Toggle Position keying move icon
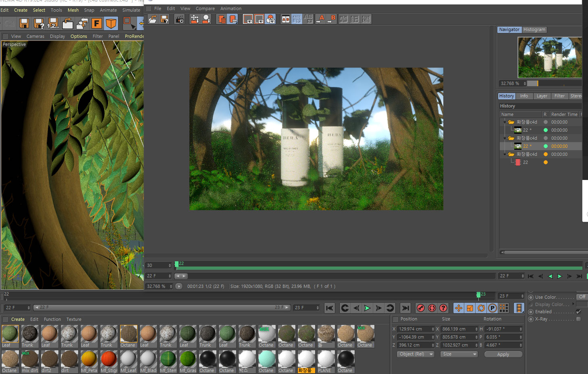 pos(459,308)
